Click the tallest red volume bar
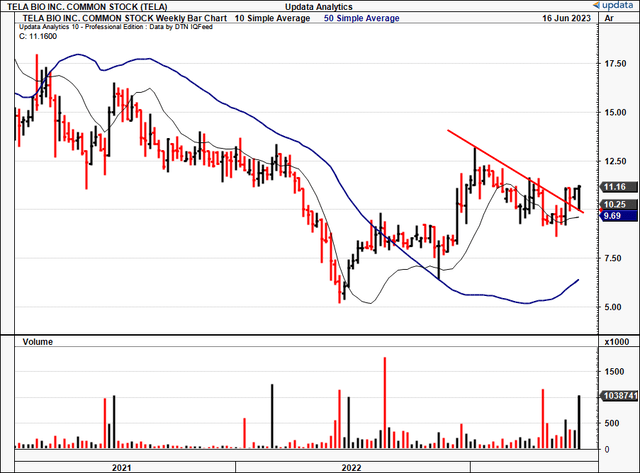Screen dimensions: 640x473 (384, 403)
